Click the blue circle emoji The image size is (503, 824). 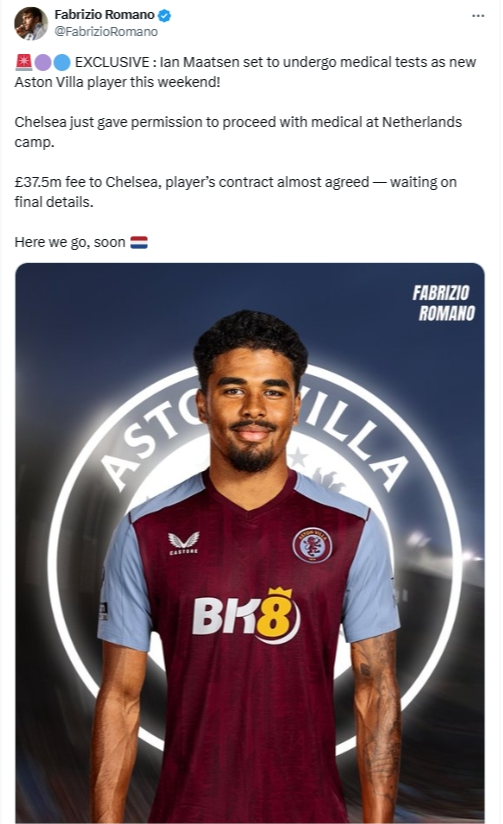pos(62,62)
